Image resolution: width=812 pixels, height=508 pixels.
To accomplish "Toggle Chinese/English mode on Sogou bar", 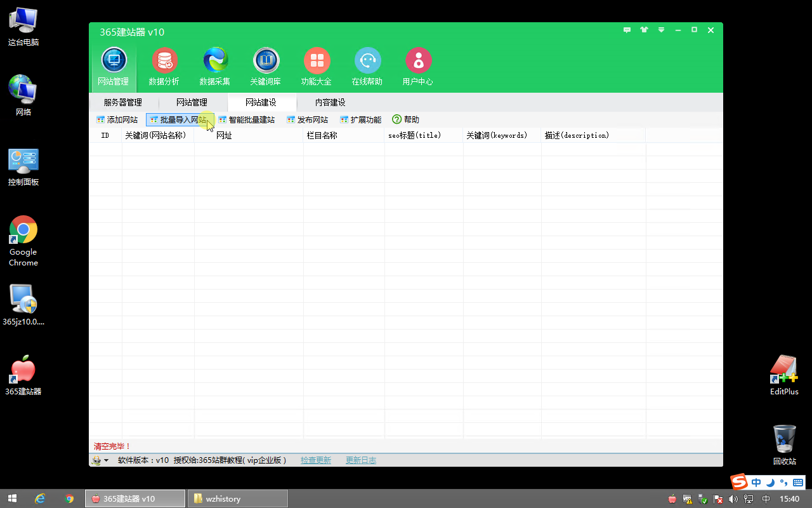I will [x=757, y=482].
